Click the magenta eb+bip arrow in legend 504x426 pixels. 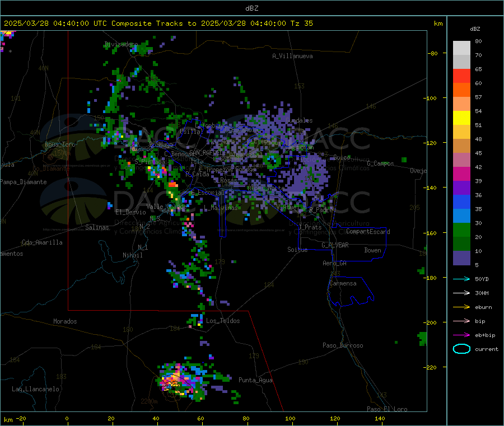(x=461, y=335)
